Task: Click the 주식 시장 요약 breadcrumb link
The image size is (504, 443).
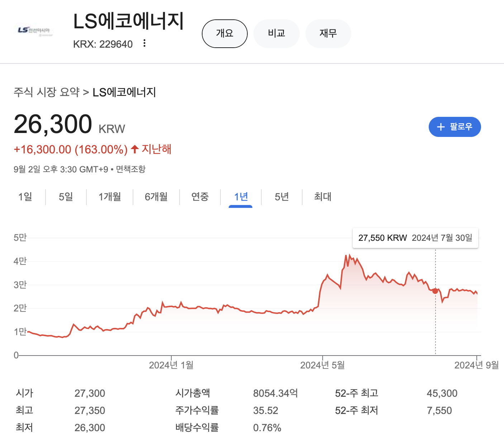Action: coord(47,92)
